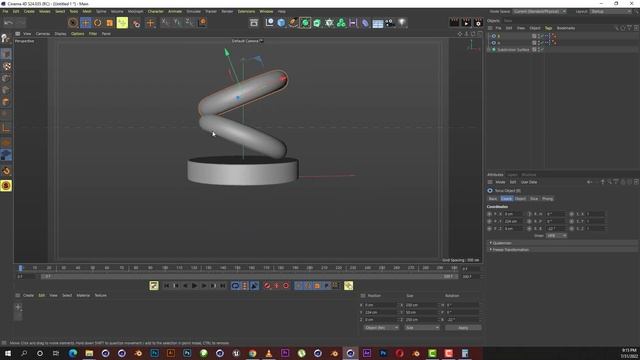Toggle the Z axis lock

point(189,22)
